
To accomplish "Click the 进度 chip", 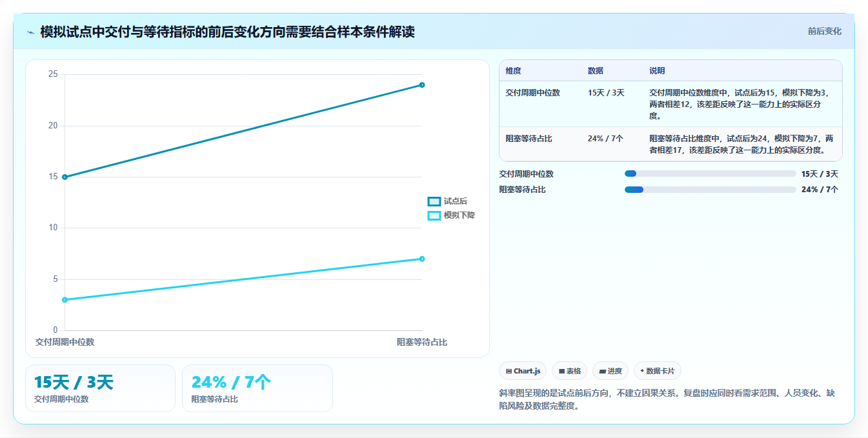I will [611, 371].
